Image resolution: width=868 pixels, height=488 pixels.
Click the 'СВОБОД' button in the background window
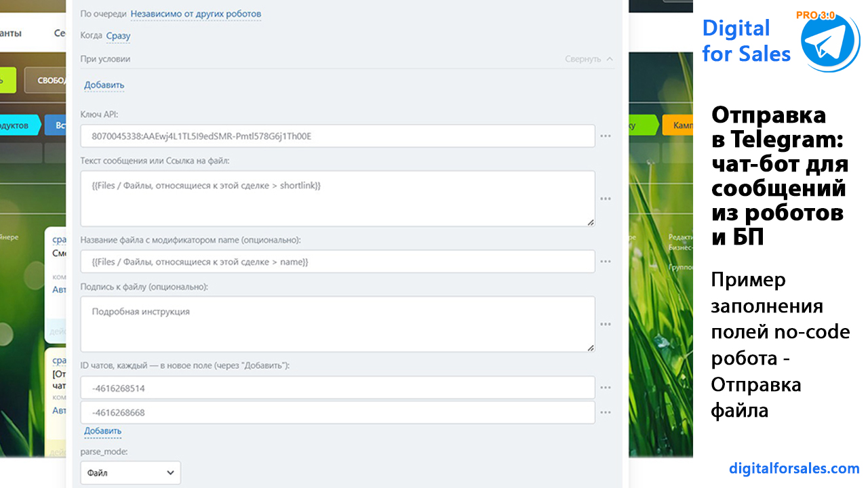45,80
